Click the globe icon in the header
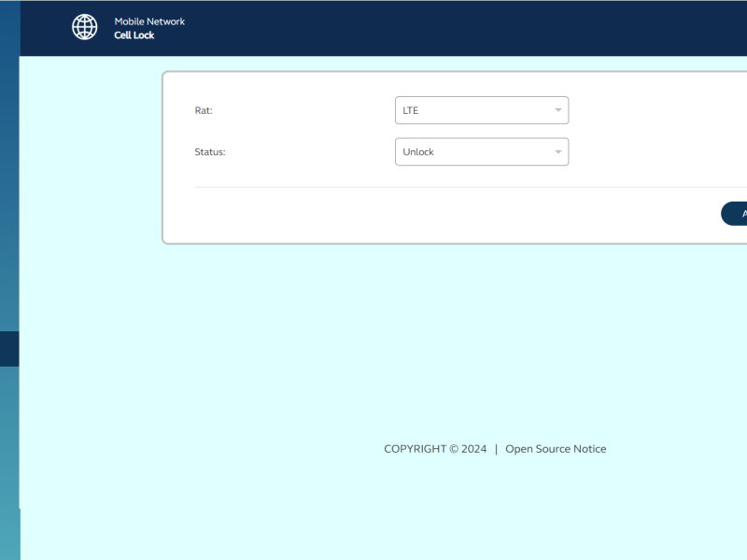The image size is (747, 560). [x=85, y=27]
